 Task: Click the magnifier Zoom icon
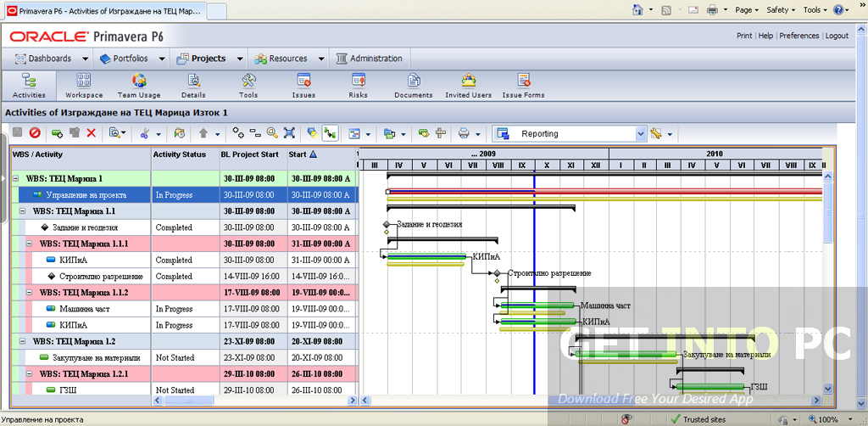(x=272, y=133)
